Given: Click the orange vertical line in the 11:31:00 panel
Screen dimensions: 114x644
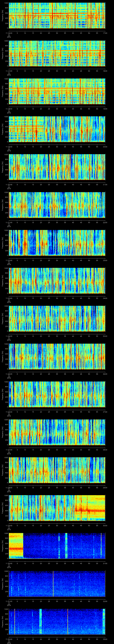Looking at the screenshot, I should [53, 584].
